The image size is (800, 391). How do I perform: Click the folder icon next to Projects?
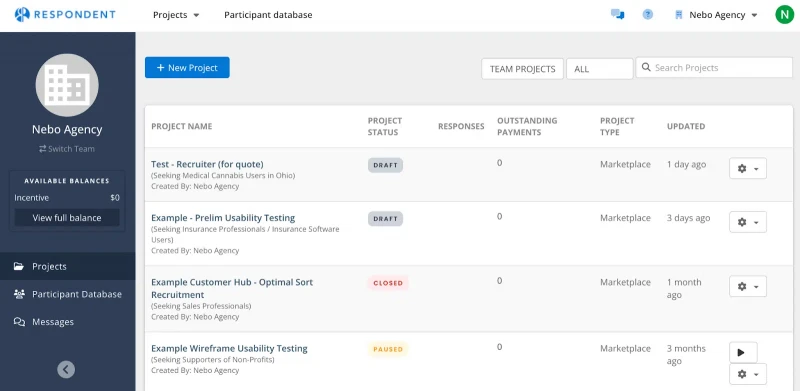(x=19, y=266)
